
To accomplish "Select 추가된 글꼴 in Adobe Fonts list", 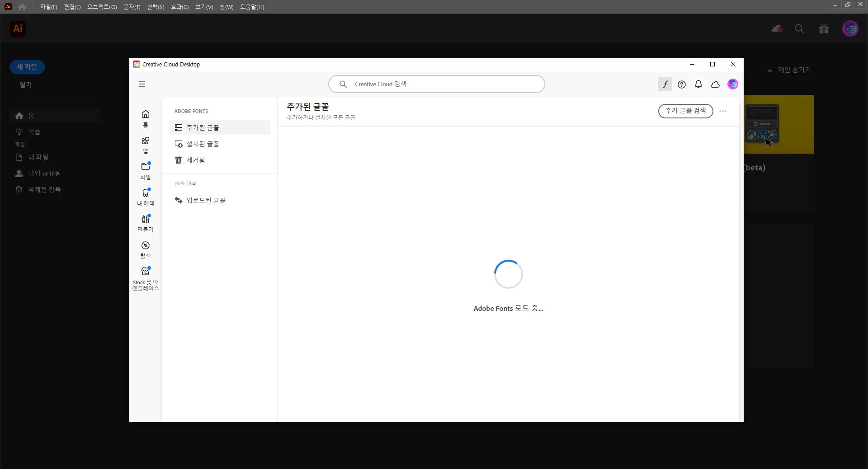I will coord(220,127).
